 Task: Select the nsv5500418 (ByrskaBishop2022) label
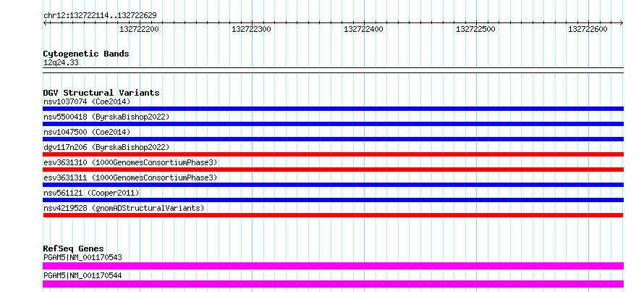pyautogui.click(x=106, y=117)
